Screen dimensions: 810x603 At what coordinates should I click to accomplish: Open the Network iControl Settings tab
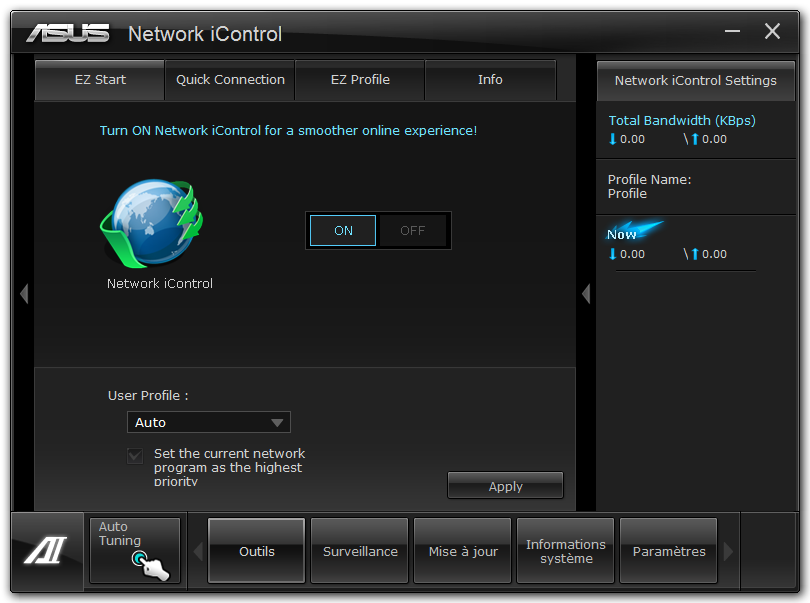pos(695,81)
